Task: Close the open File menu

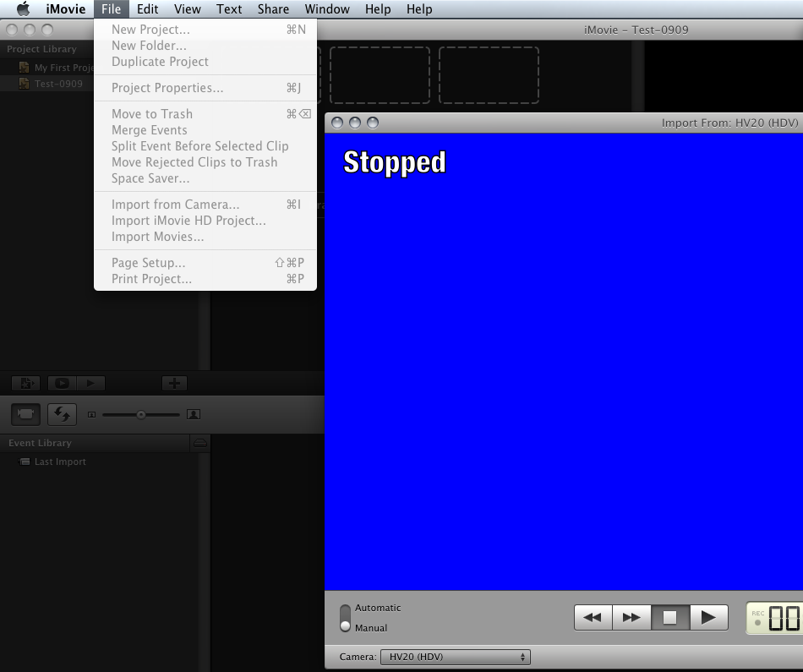Action: (x=111, y=9)
